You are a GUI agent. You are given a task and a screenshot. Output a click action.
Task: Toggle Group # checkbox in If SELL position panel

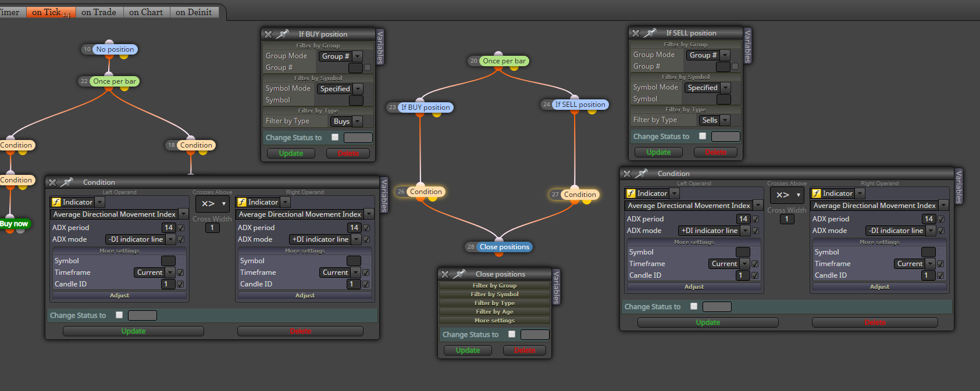(735, 67)
